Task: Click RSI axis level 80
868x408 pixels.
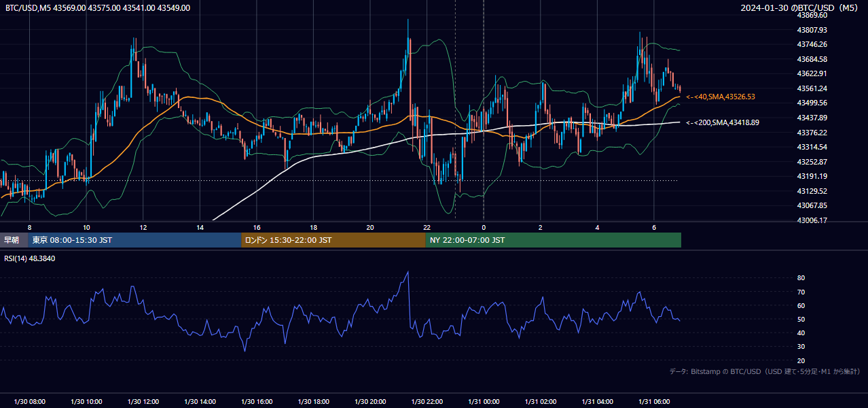Action: tap(801, 278)
